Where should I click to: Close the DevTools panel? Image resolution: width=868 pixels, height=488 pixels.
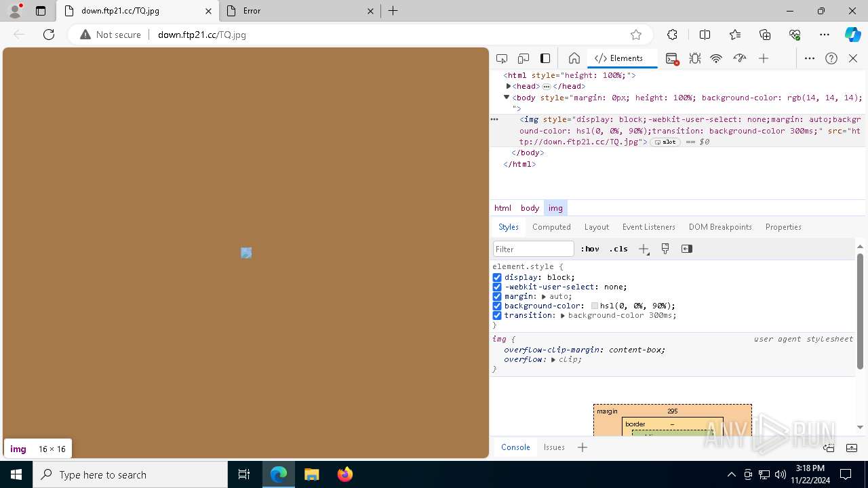pos(853,58)
